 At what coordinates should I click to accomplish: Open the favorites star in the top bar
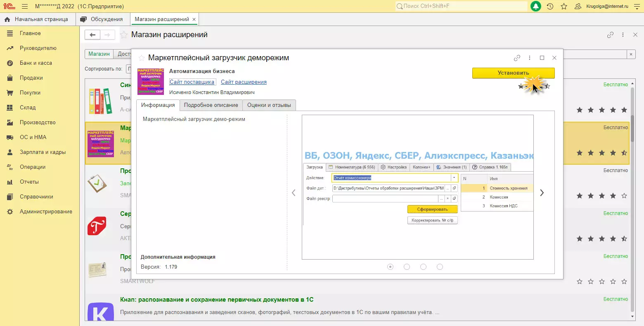click(x=564, y=6)
